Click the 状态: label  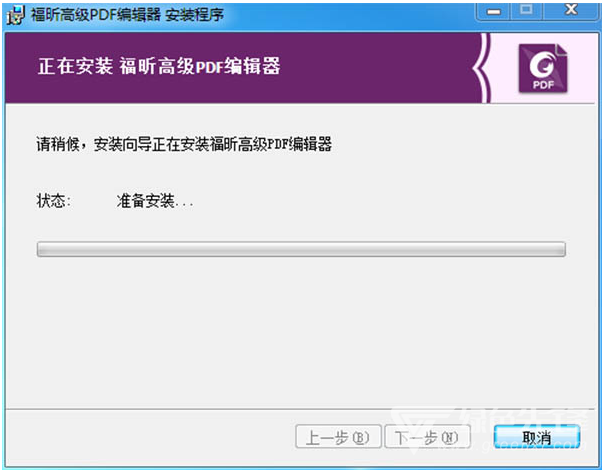[54, 201]
